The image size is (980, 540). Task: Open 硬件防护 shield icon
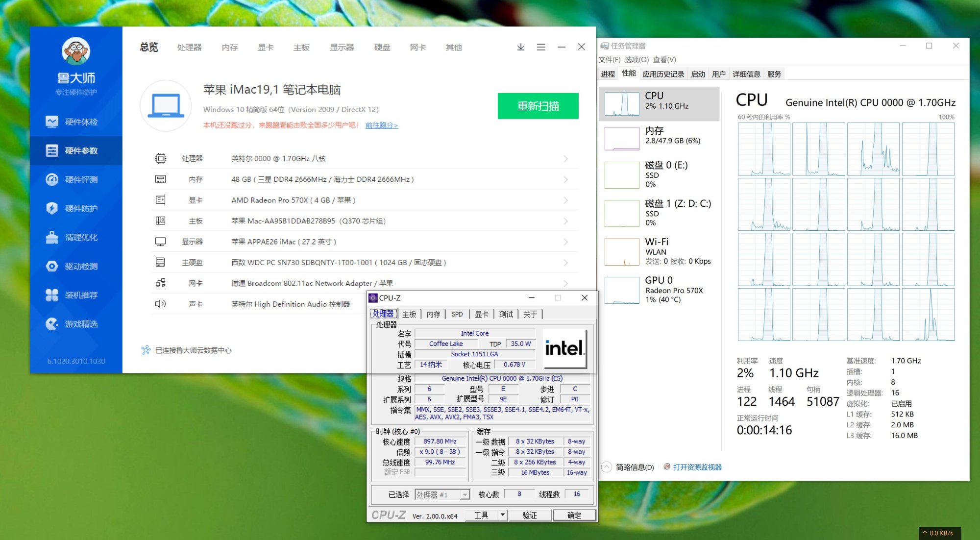[52, 209]
